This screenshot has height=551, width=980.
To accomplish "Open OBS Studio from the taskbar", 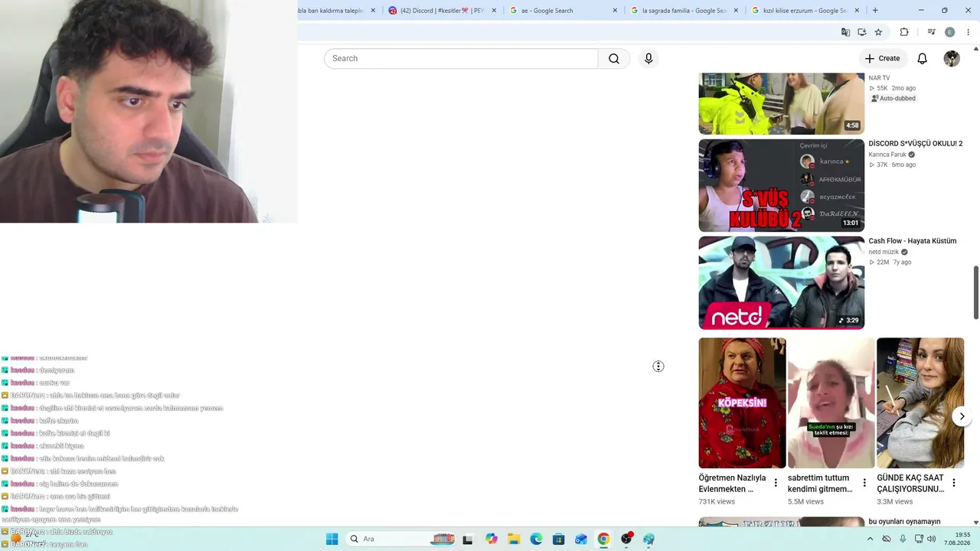I will (626, 539).
